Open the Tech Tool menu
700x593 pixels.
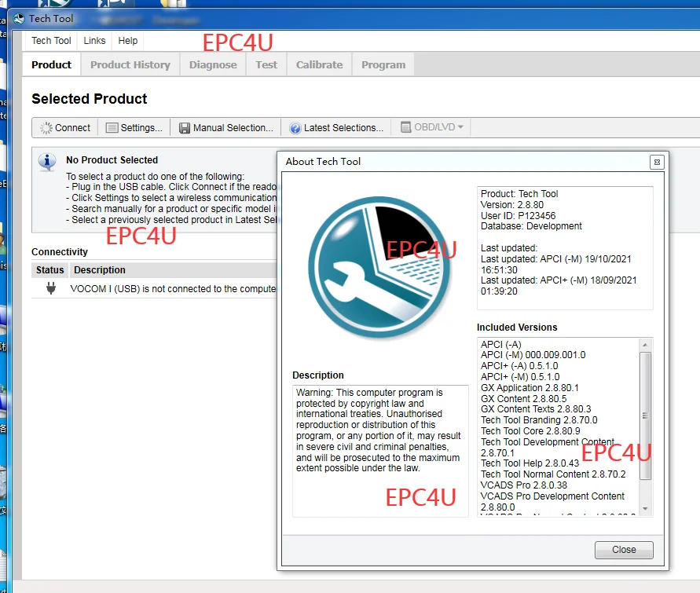(x=51, y=41)
